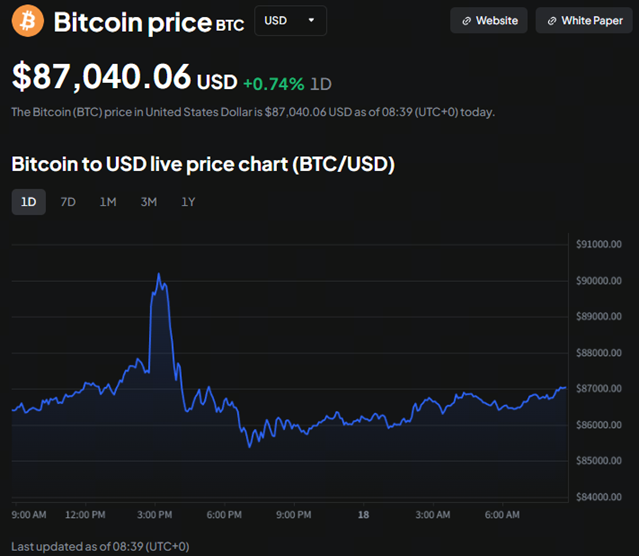Switch to the 7D chart range
The height and width of the screenshot is (556, 639).
click(x=68, y=202)
